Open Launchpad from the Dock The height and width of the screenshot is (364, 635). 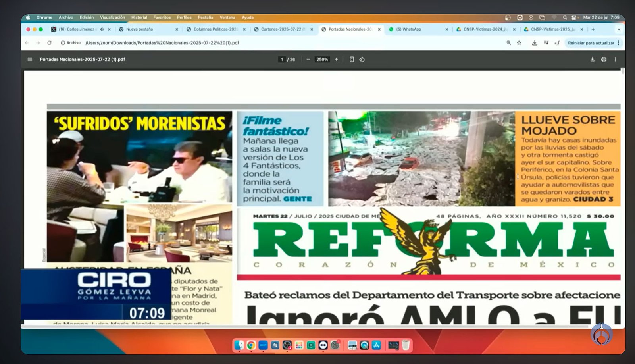[299, 345]
